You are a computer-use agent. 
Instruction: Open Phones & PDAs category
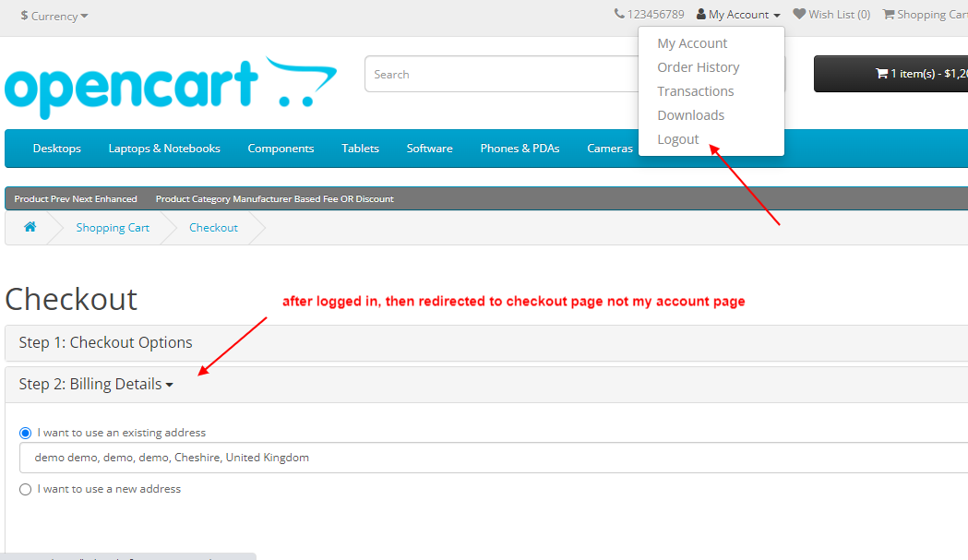(x=520, y=149)
